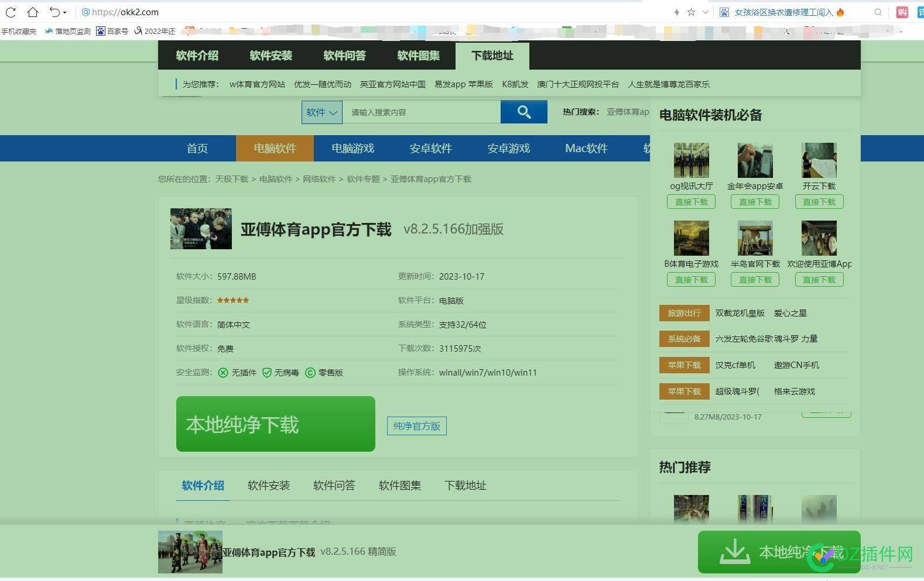Switch to 软件问答 tab in dark header
The height and width of the screenshot is (581, 924).
click(344, 56)
